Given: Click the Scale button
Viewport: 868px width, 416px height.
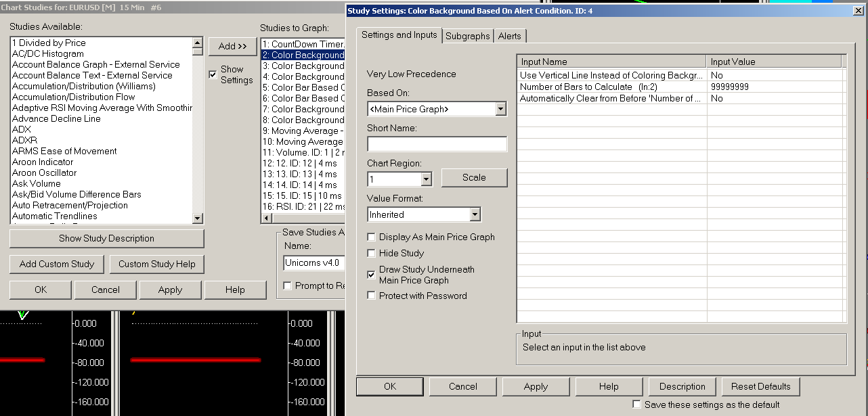Looking at the screenshot, I should [x=474, y=178].
